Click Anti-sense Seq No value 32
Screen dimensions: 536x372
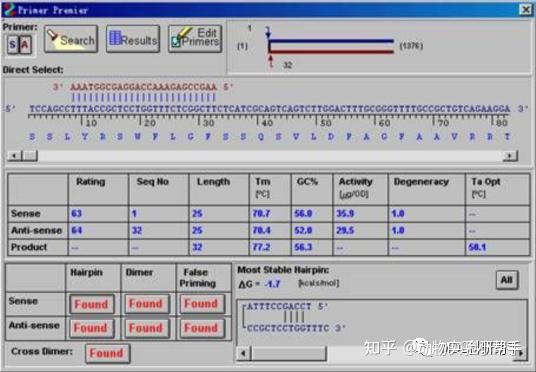click(x=137, y=230)
